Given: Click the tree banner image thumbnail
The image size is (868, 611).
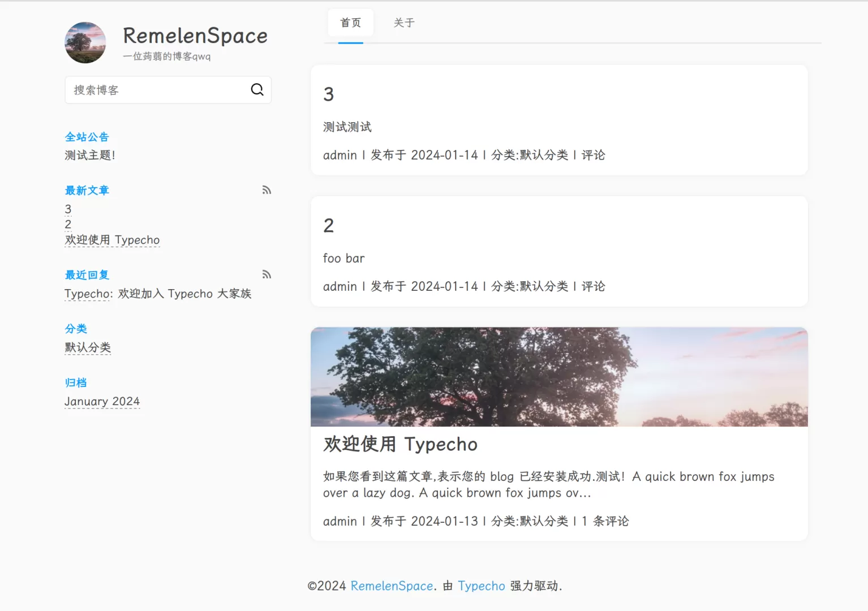Looking at the screenshot, I should tap(559, 377).
